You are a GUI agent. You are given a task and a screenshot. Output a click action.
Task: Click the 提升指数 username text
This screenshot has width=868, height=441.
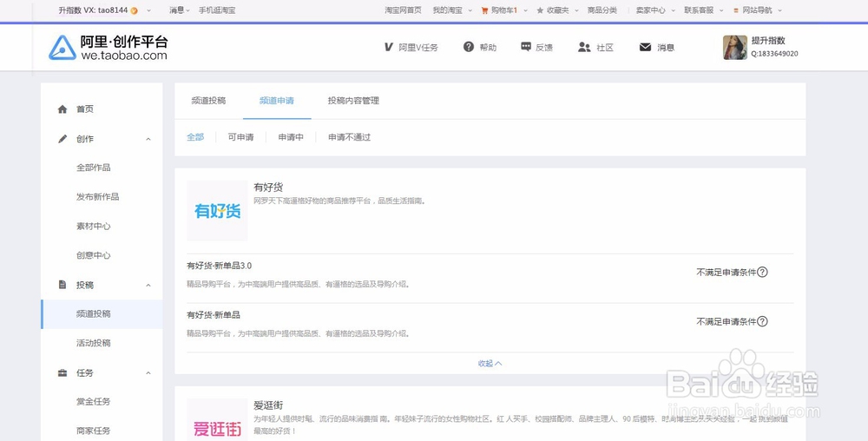pos(768,41)
